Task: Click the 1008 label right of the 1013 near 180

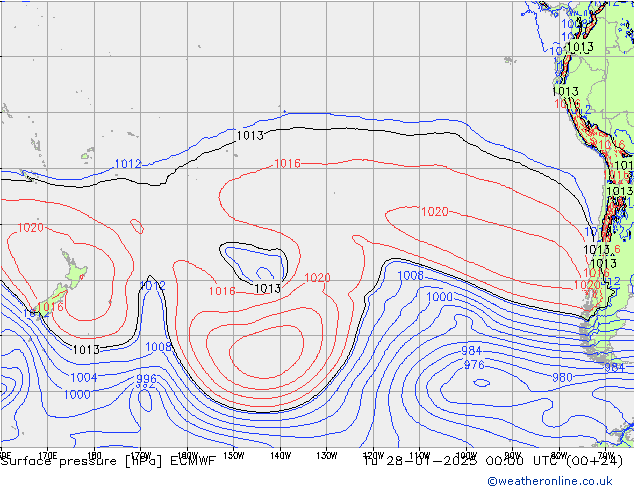Action: (158, 347)
